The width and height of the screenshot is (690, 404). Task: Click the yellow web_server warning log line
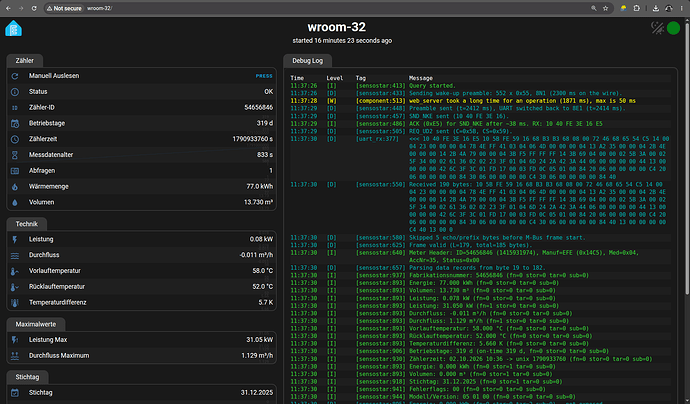pos(522,101)
